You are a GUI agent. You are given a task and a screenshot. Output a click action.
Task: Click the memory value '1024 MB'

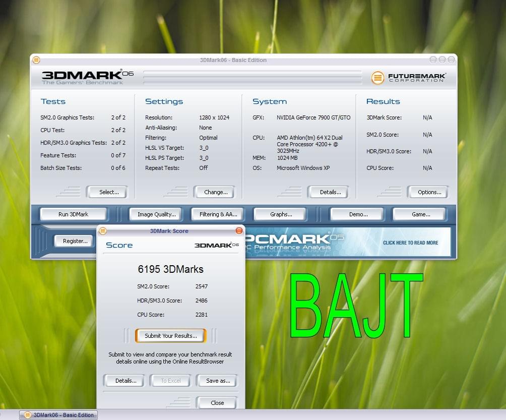[x=287, y=158]
